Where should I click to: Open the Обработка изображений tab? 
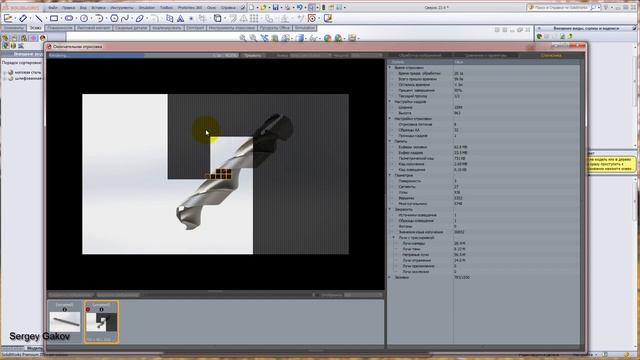tap(420, 55)
